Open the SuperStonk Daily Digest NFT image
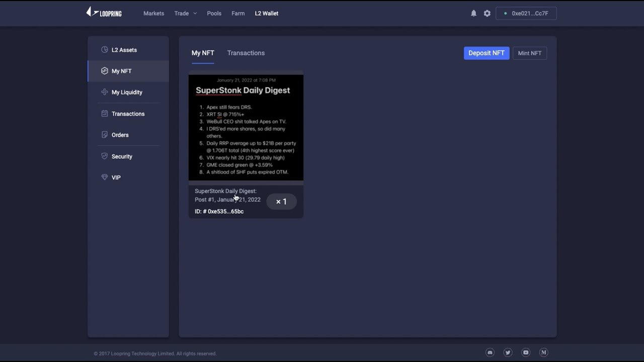The width and height of the screenshot is (644, 362). coord(246,128)
